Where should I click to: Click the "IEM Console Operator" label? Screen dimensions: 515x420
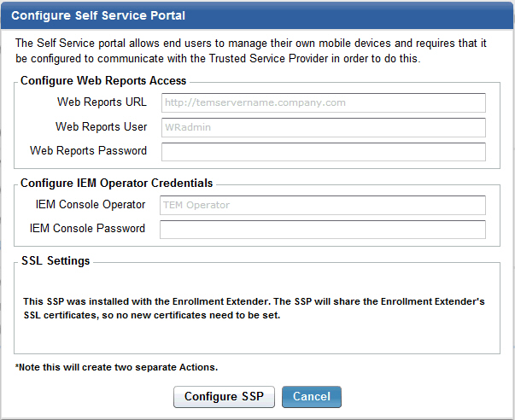pyautogui.click(x=91, y=204)
